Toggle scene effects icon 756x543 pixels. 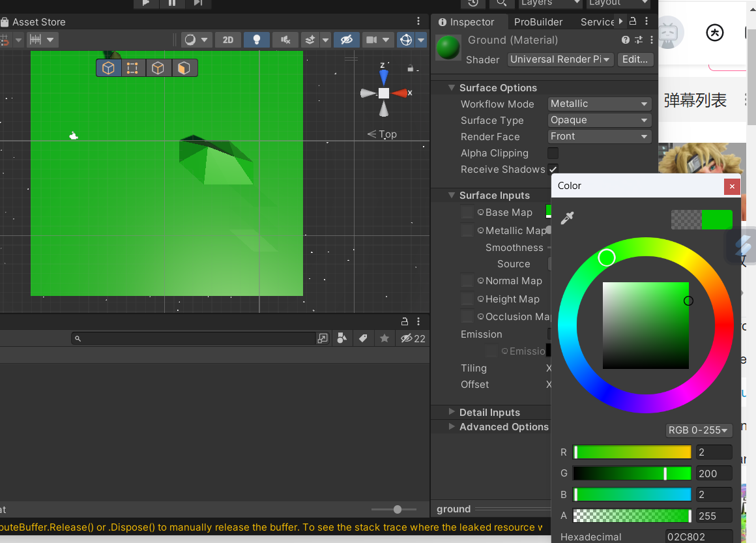tap(310, 40)
